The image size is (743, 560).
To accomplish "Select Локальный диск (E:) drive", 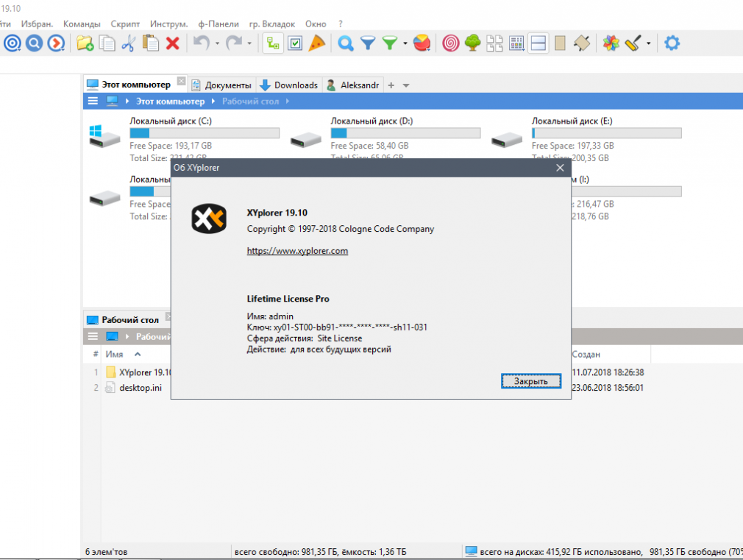I will (x=586, y=139).
